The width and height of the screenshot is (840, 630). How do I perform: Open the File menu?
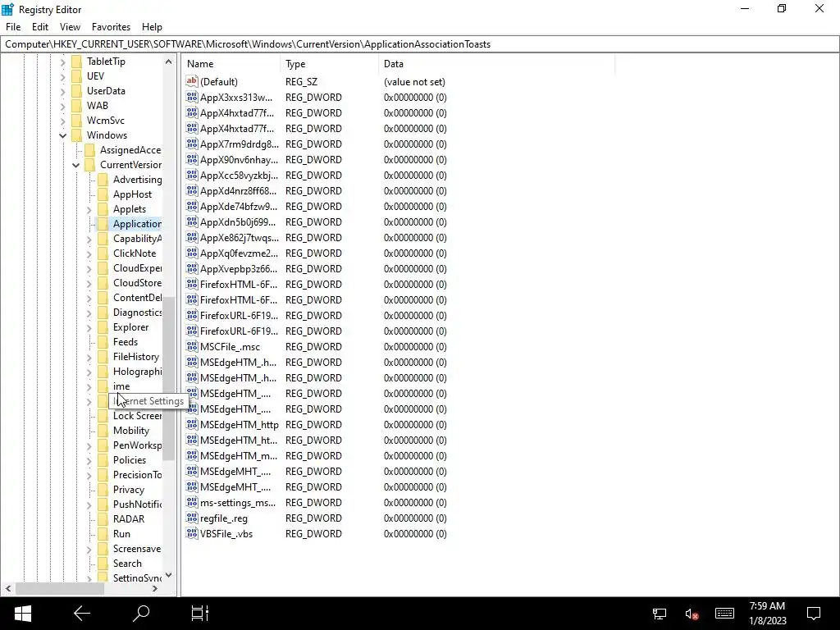(13, 27)
